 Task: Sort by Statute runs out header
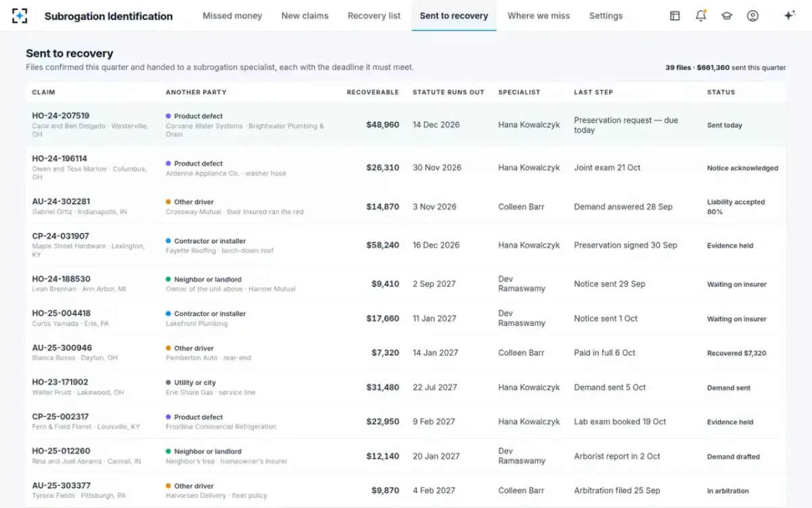pos(449,92)
